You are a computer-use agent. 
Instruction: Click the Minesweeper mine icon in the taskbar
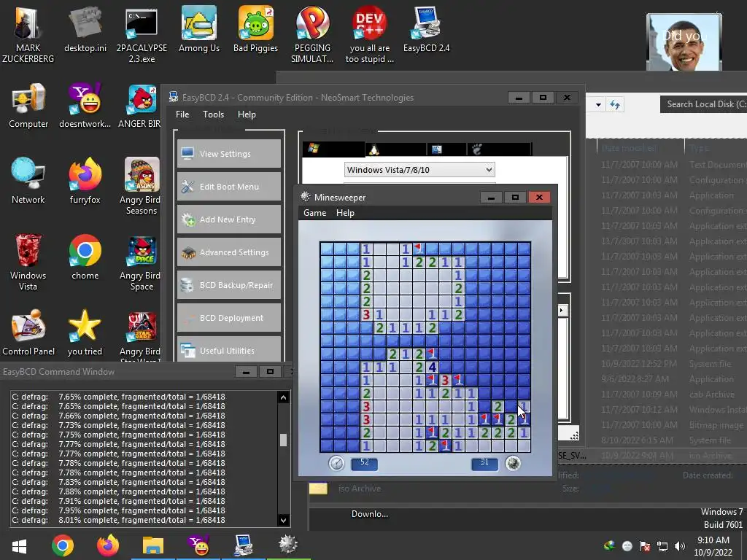click(288, 545)
